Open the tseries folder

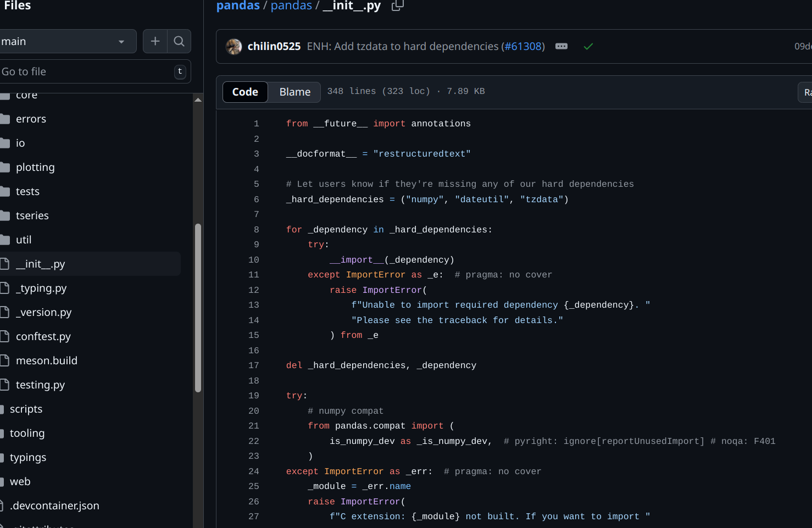[x=32, y=215]
